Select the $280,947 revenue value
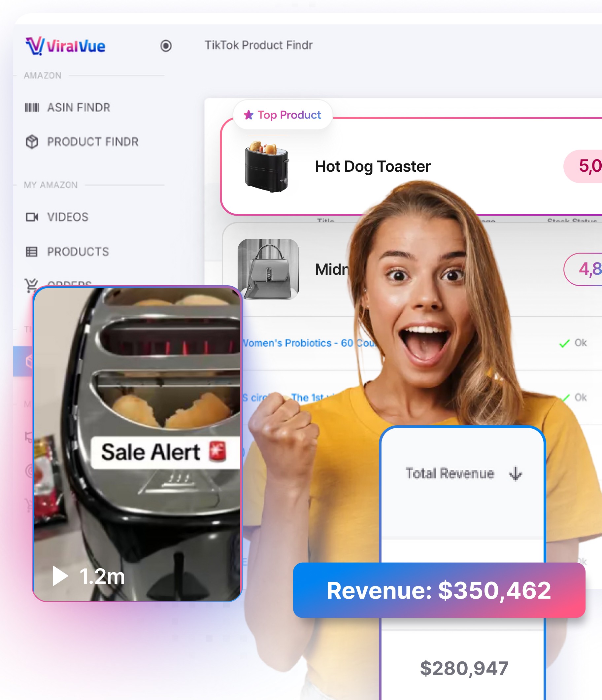The height and width of the screenshot is (700, 602). 464,668
